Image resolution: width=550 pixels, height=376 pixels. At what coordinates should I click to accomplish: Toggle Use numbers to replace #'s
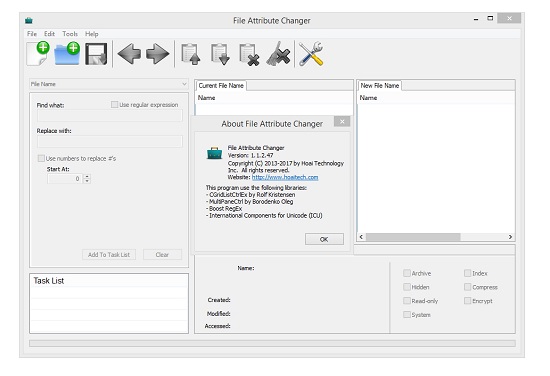click(41, 158)
